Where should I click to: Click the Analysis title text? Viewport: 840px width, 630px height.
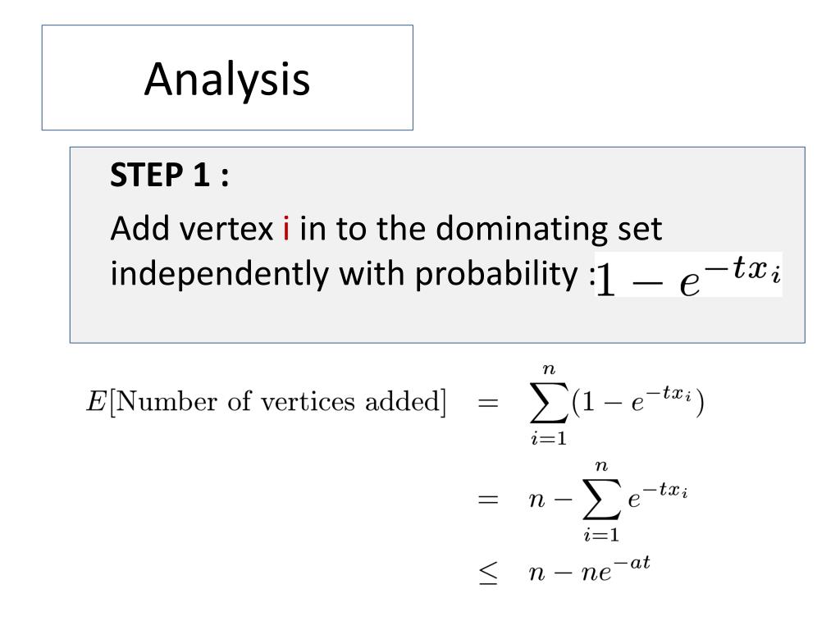pos(227,80)
